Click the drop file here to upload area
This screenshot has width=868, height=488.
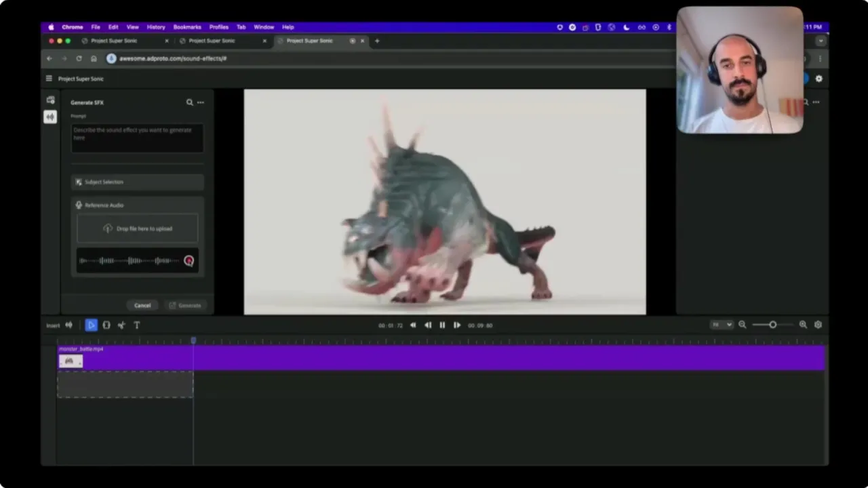pyautogui.click(x=138, y=228)
